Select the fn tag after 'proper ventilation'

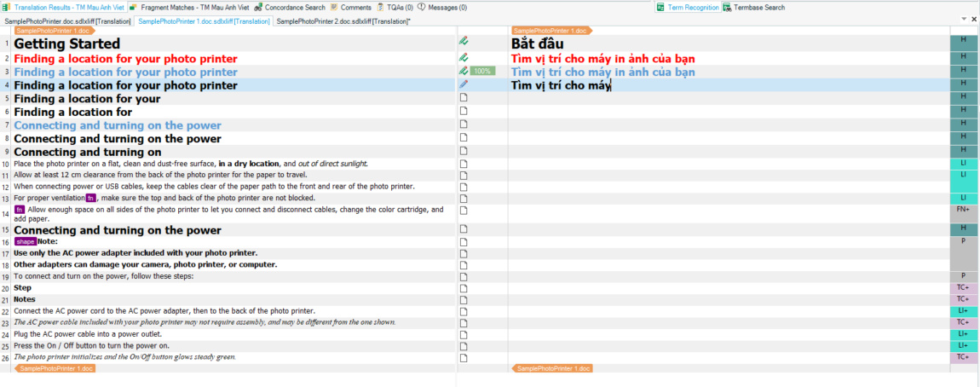coord(91,199)
